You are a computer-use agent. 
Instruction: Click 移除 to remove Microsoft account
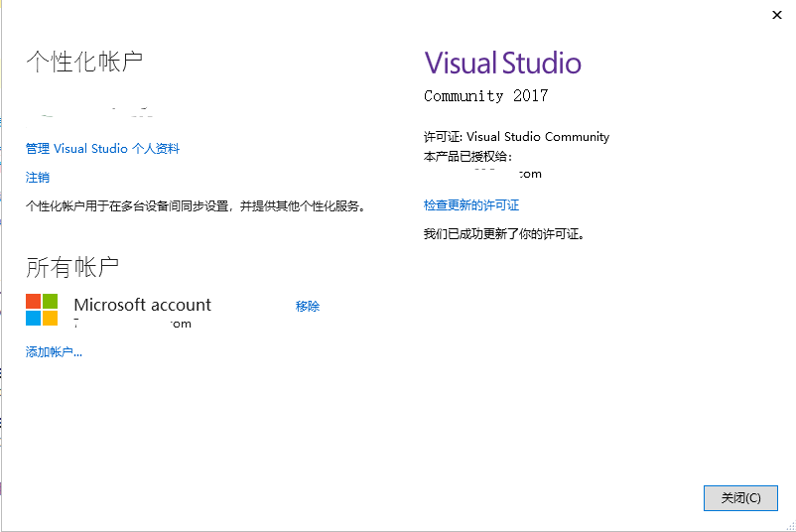click(x=308, y=306)
